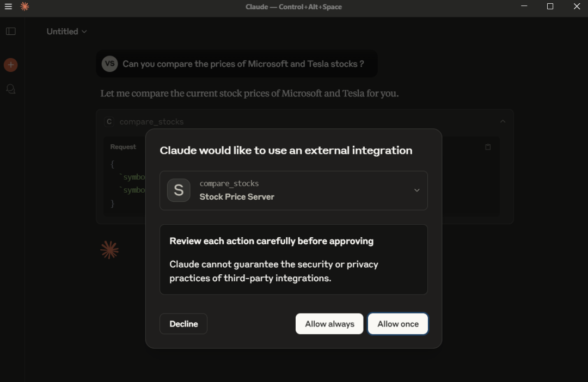Viewport: 588px width, 382px height.
Task: Choose Allow always for the integration
Action: [x=329, y=324]
